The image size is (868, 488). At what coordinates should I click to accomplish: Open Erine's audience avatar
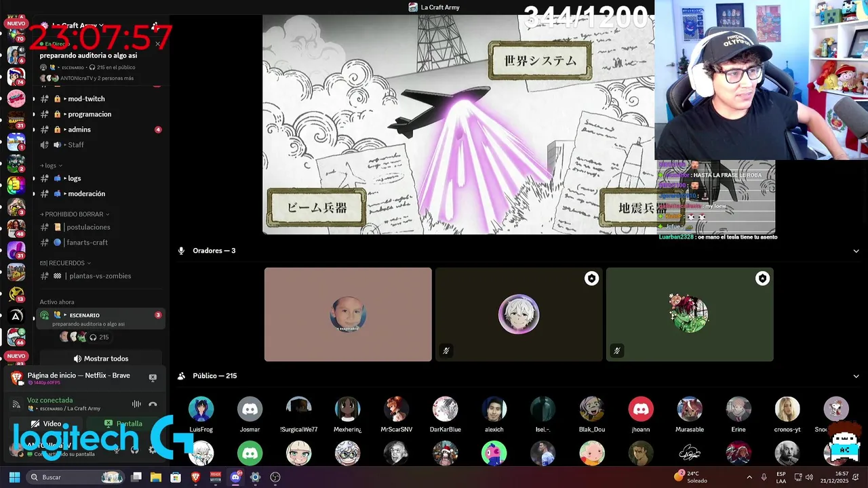[x=738, y=409]
